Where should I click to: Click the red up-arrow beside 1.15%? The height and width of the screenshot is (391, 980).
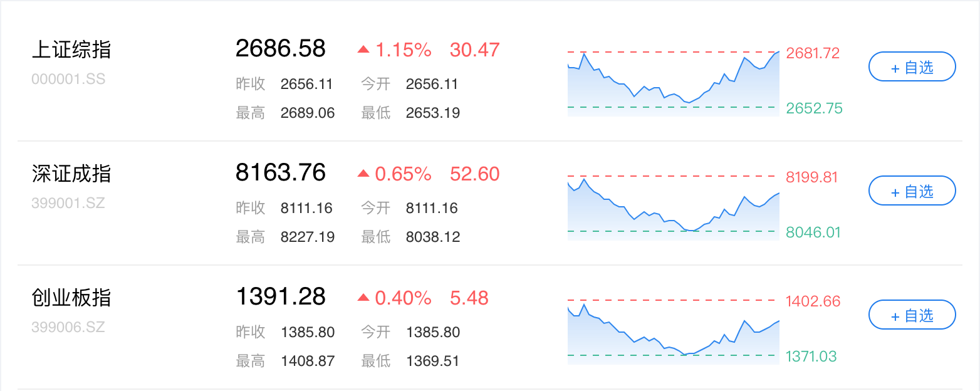[x=363, y=50]
